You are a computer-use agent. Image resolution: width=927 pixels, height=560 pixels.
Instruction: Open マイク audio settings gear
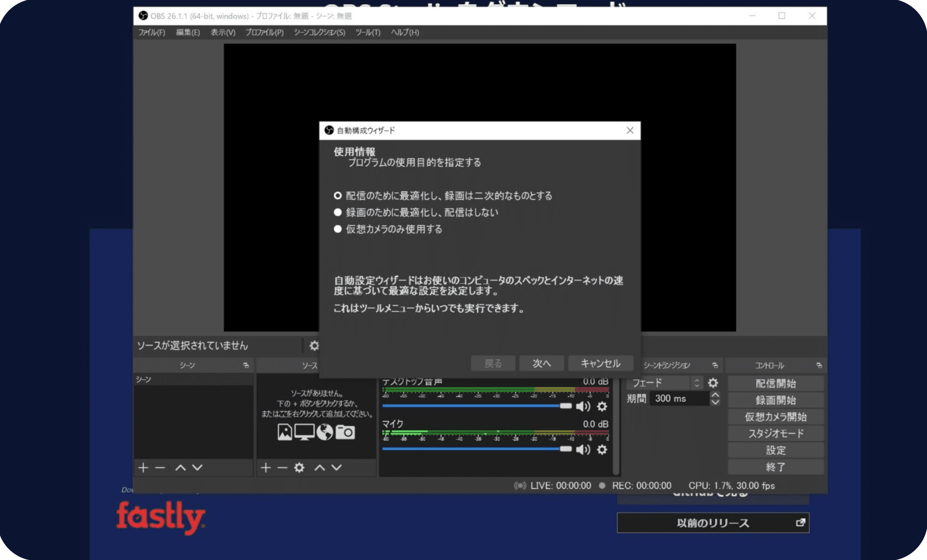602,449
